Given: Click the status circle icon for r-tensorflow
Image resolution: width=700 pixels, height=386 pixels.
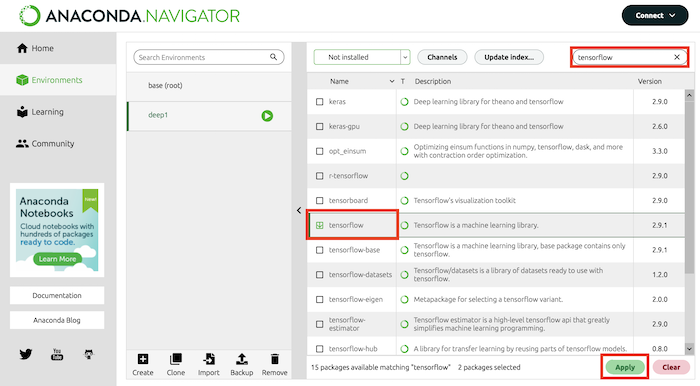Looking at the screenshot, I should pos(404,176).
